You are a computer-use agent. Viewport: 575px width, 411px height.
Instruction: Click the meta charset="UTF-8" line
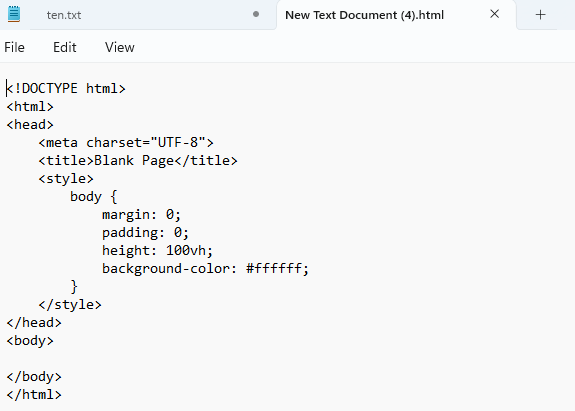pyautogui.click(x=126, y=142)
